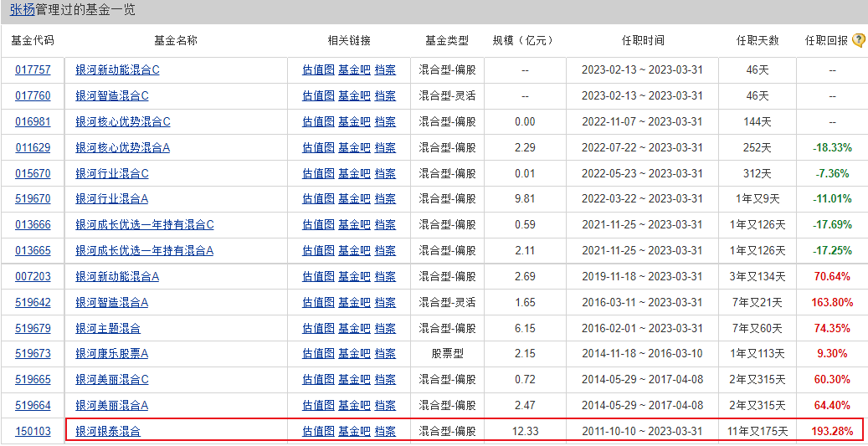Viewport: 868px width, 446px height.
Task: Open 估值图 for 银河美丽混合C
Action: click(x=318, y=379)
